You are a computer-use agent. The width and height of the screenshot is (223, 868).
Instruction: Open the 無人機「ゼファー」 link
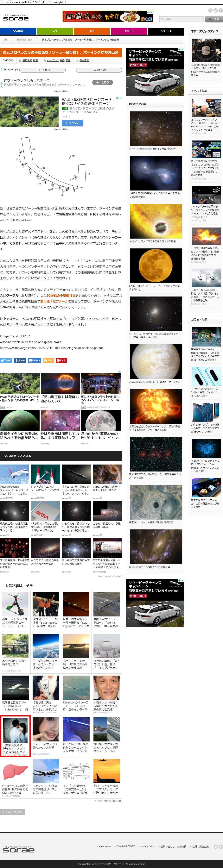54,301
